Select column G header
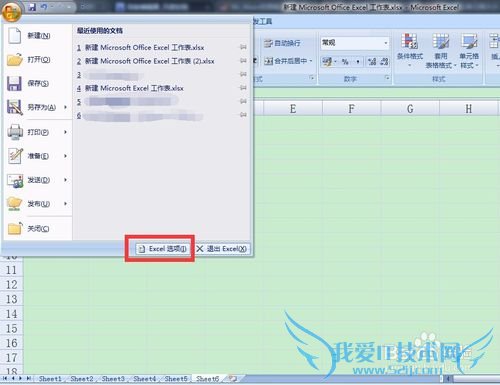Viewport: 500px width, 385px height. 410,109
